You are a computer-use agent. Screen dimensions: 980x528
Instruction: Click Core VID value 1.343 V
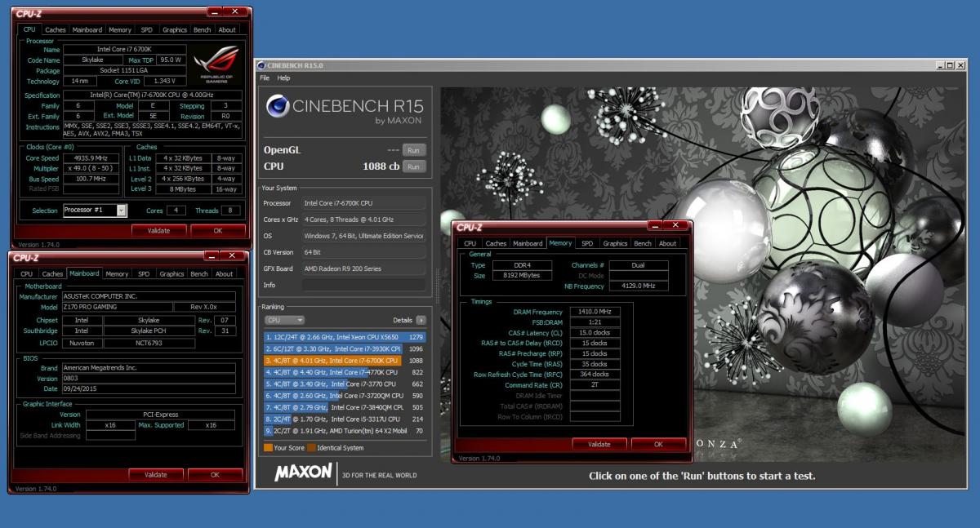pos(166,81)
